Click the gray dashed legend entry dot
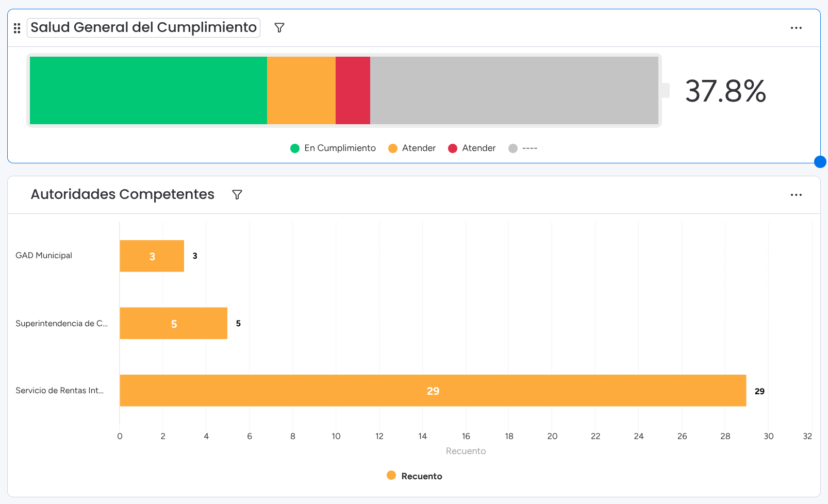Viewport: 828px width, 504px height. [x=513, y=148]
